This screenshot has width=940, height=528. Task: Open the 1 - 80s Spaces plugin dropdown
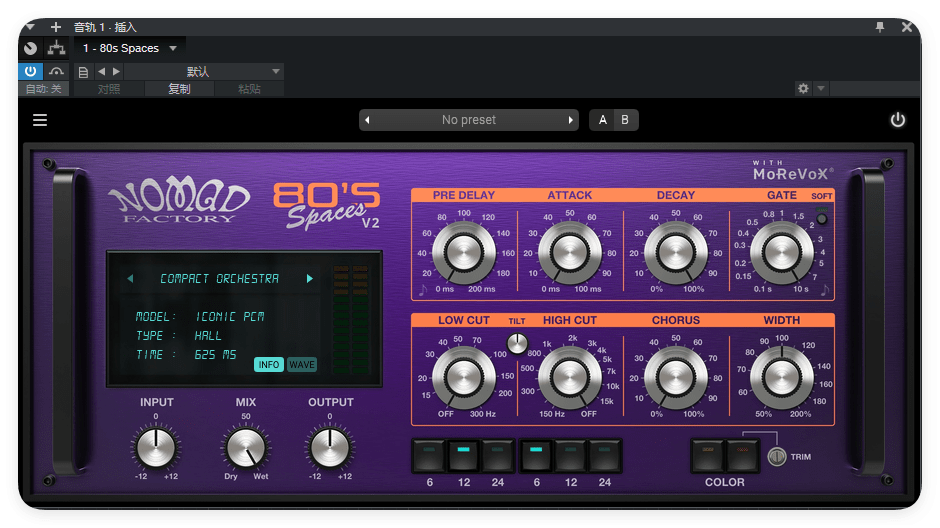(x=129, y=48)
